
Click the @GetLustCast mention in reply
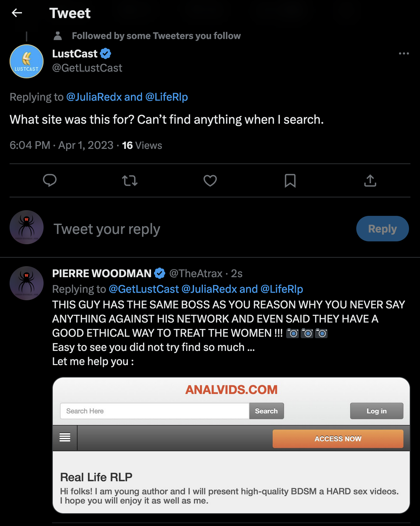[x=144, y=289]
